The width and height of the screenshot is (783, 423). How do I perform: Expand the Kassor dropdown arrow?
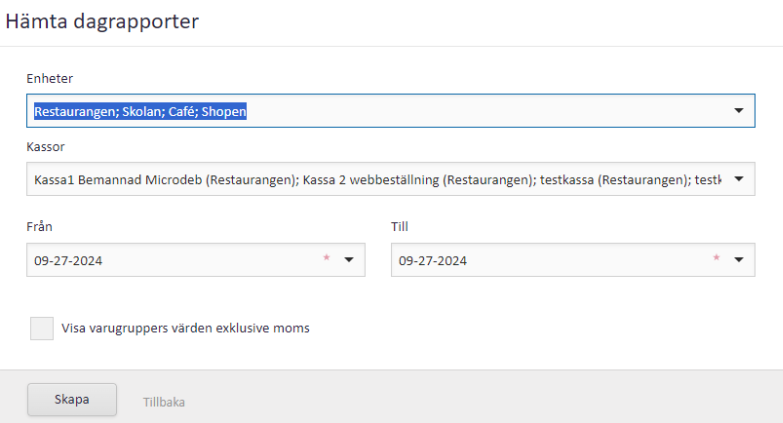(x=738, y=180)
